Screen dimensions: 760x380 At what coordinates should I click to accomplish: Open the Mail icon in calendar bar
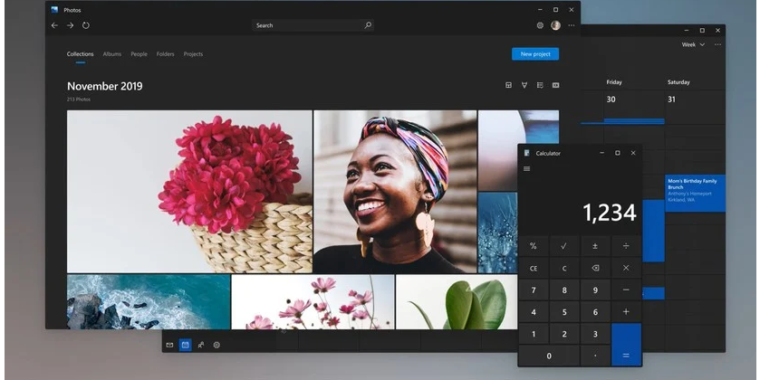pyautogui.click(x=170, y=345)
